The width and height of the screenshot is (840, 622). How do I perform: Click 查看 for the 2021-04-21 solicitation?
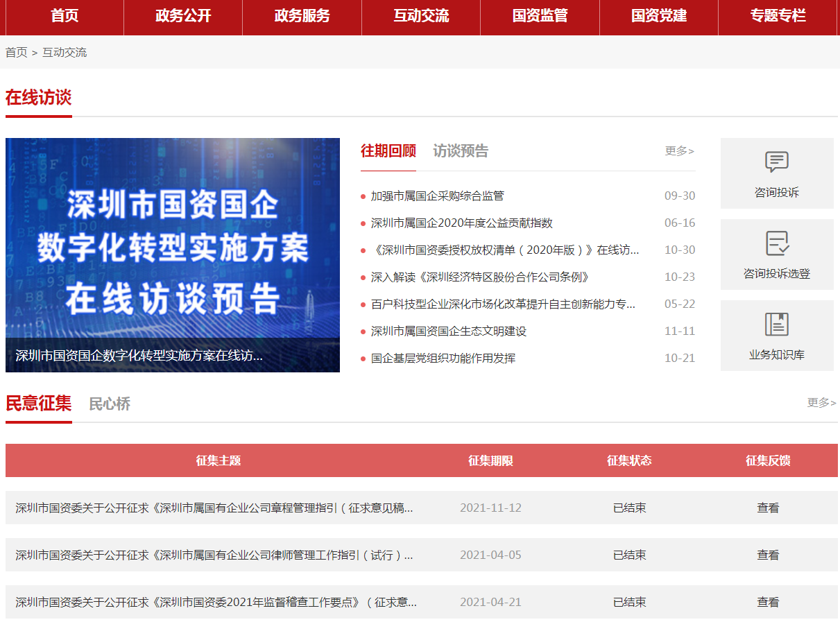[768, 603]
